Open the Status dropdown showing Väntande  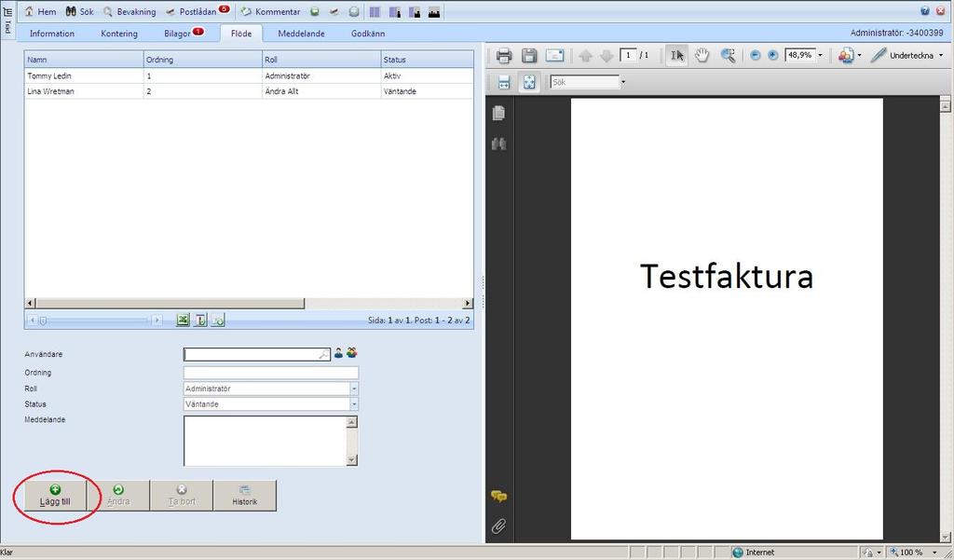point(354,404)
